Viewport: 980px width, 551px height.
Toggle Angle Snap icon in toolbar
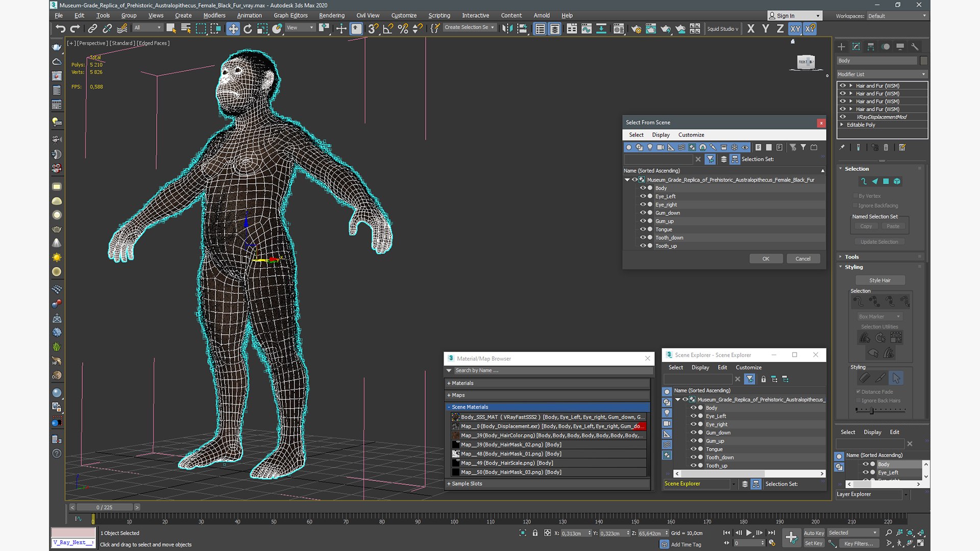388,29
